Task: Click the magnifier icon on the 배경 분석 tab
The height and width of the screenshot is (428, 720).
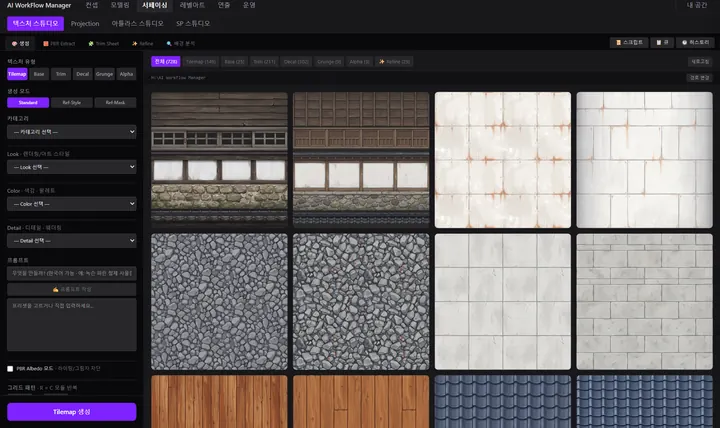Action: (x=169, y=44)
